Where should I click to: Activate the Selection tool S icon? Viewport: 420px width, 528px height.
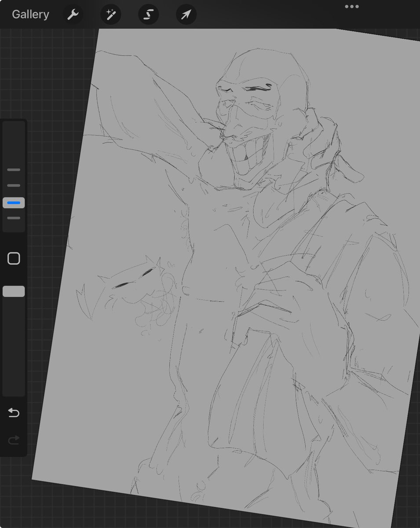tap(148, 15)
